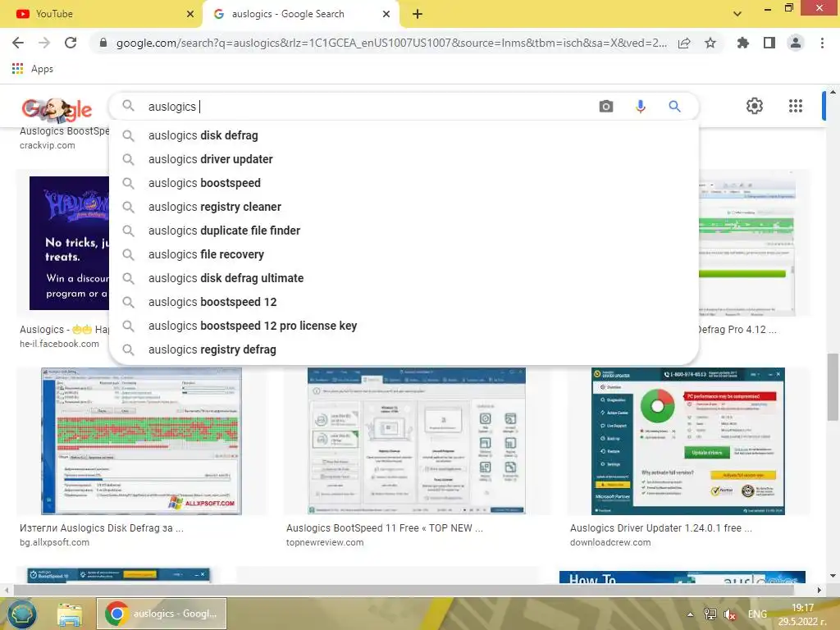
Task: Open the bg.allxpsoft.com source link
Action: [x=55, y=542]
